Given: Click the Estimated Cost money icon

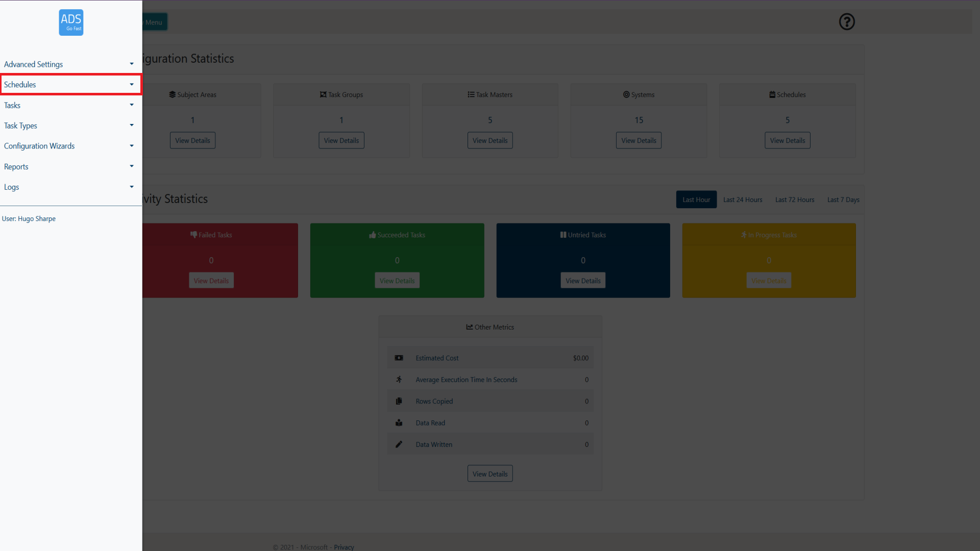Looking at the screenshot, I should point(399,358).
